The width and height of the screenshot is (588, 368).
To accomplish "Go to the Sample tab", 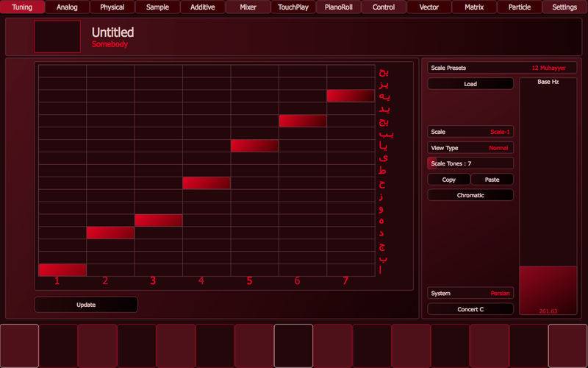I will (157, 7).
